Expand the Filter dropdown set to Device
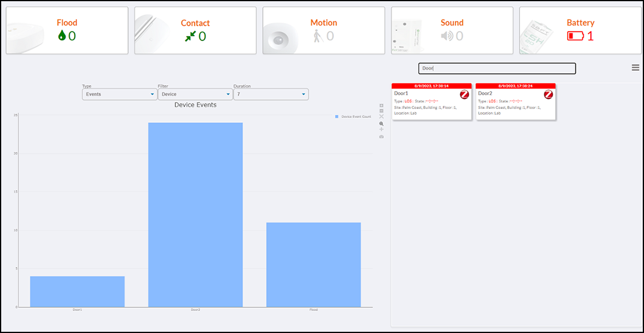 [195, 94]
